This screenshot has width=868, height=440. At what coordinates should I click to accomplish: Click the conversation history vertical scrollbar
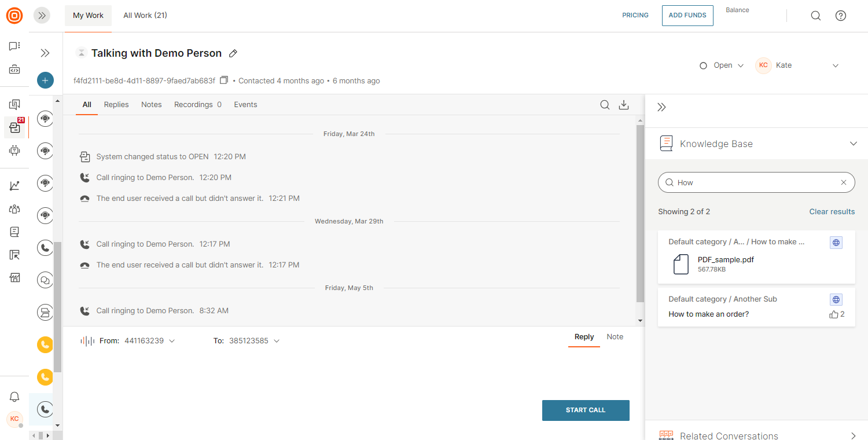[640, 213]
